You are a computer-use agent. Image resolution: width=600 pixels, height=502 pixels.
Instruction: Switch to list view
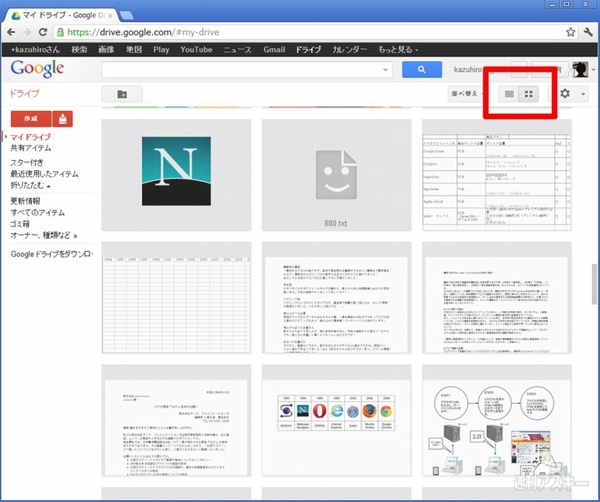coord(509,94)
